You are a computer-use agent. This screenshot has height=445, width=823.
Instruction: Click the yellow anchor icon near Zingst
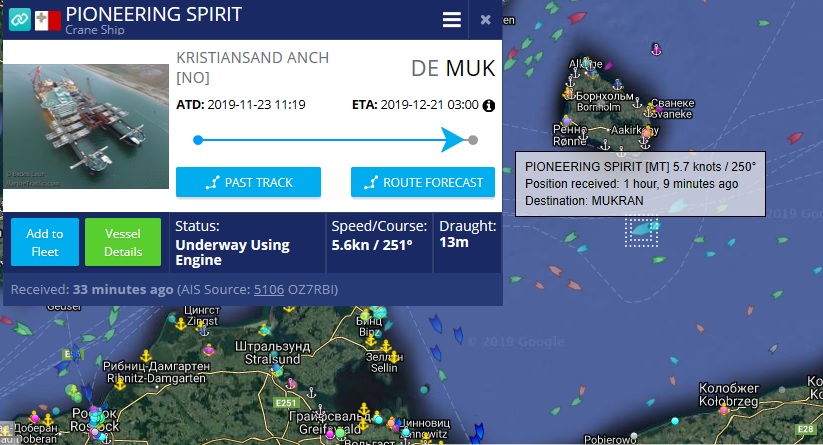[181, 324]
